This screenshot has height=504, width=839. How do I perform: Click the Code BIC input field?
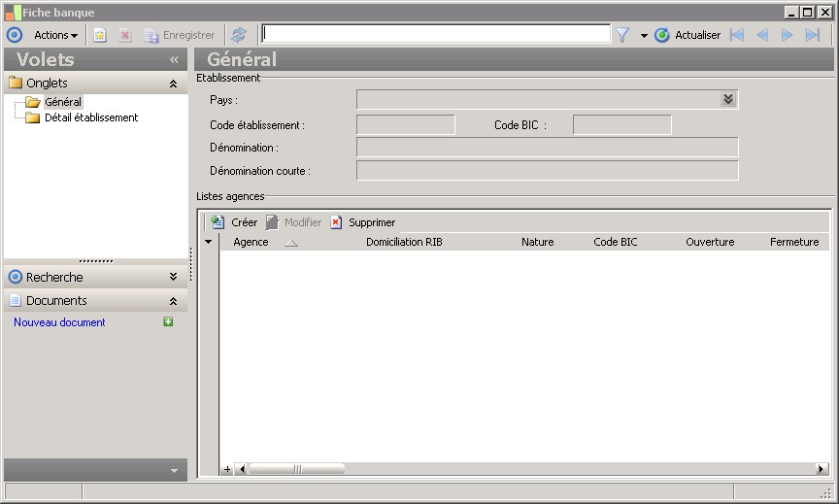(621, 124)
